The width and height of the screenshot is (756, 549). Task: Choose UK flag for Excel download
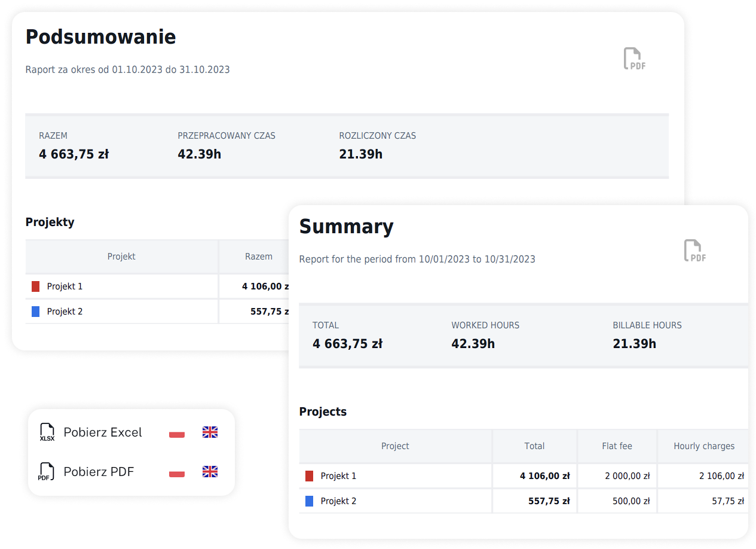coord(210,432)
